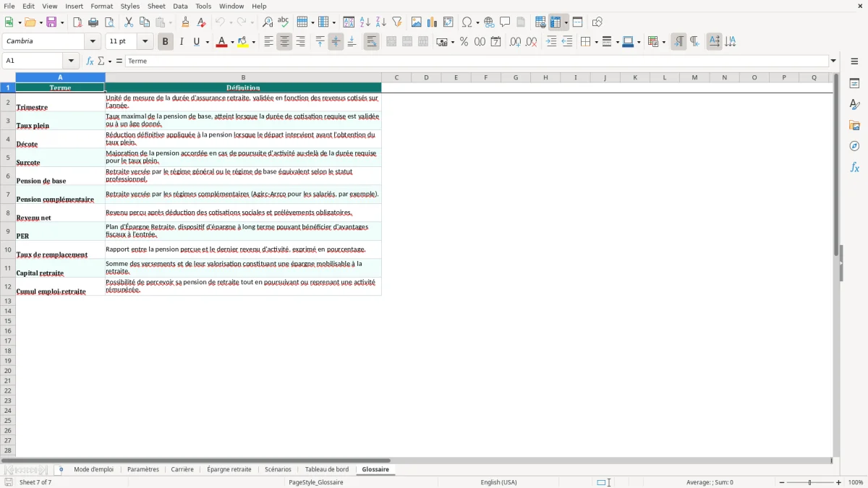Insert an image
The image size is (868, 488).
pos(417,22)
